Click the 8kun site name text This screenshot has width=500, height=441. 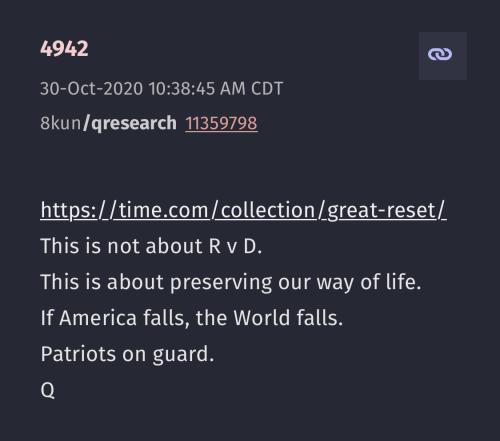pyautogui.click(x=60, y=123)
